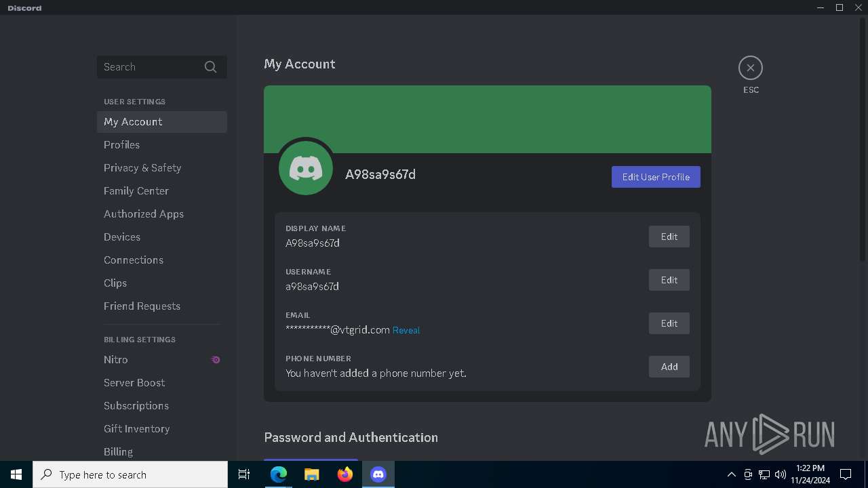Image resolution: width=868 pixels, height=488 pixels.
Task: Click the settings search field
Action: click(162, 67)
